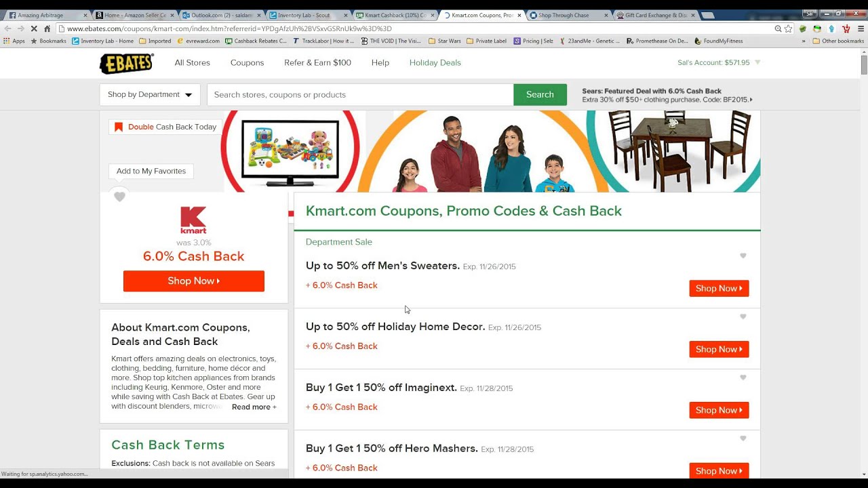This screenshot has height=488, width=868.
Task: Switch to the Outlook.com tab
Action: point(221,15)
